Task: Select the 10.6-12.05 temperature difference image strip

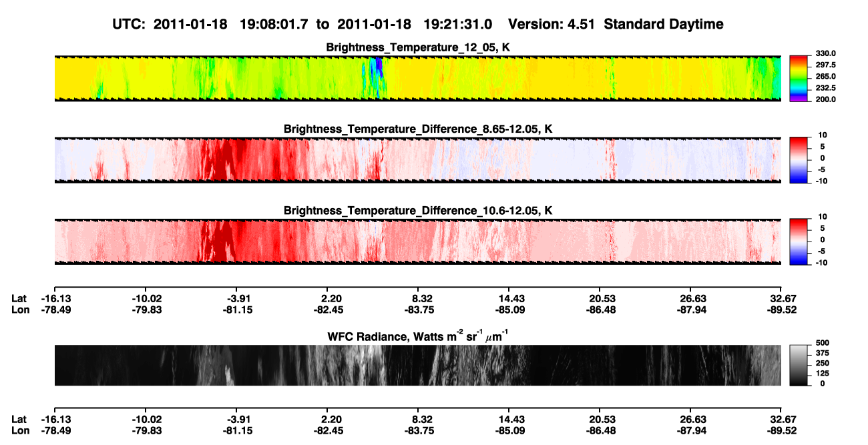Action: click(x=417, y=242)
